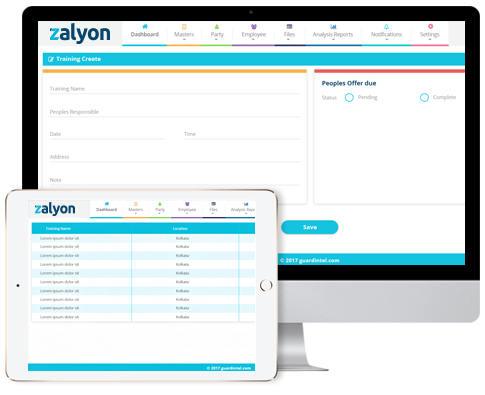Click the Peoples Responsible input field
The height and width of the screenshot is (395, 485).
(175, 112)
